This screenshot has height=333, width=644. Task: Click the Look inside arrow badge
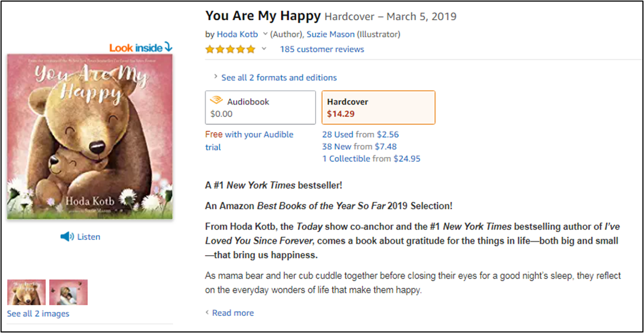[141, 47]
